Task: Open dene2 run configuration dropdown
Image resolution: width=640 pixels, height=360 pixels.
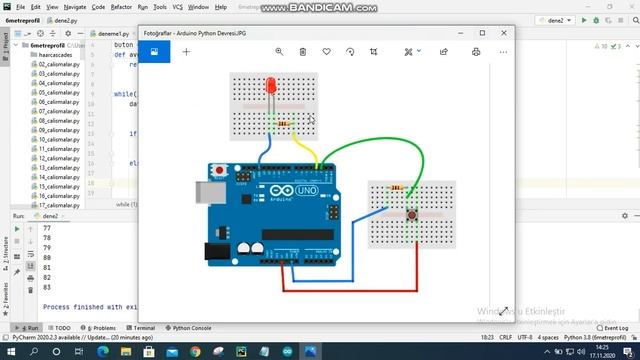Action: pos(555,20)
